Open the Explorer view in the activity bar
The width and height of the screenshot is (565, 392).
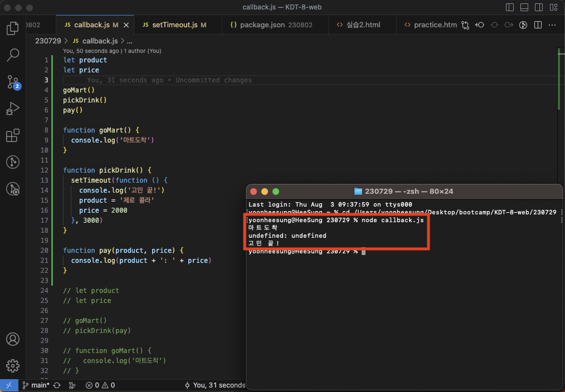pos(13,28)
